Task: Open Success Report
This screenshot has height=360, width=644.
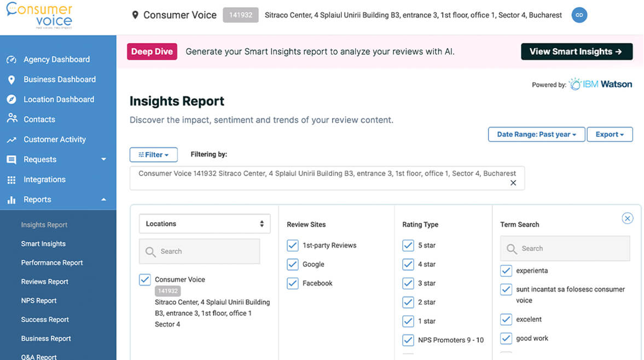Action: (45, 320)
